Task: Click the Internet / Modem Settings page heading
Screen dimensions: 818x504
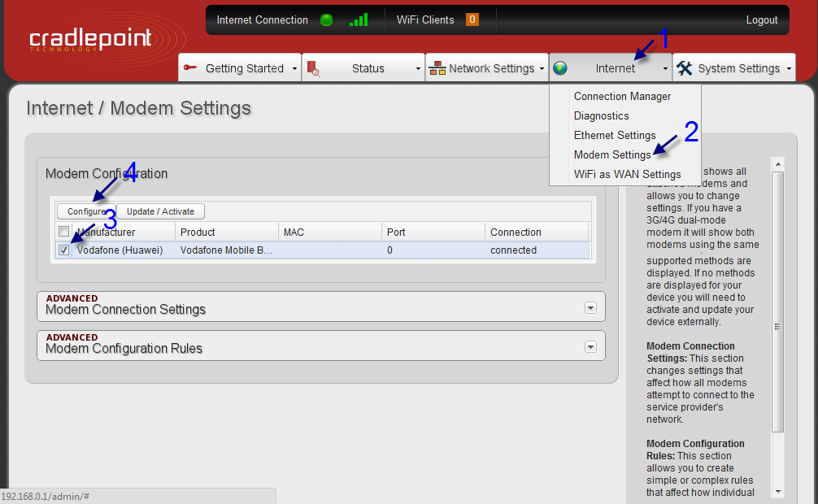Action: point(139,108)
